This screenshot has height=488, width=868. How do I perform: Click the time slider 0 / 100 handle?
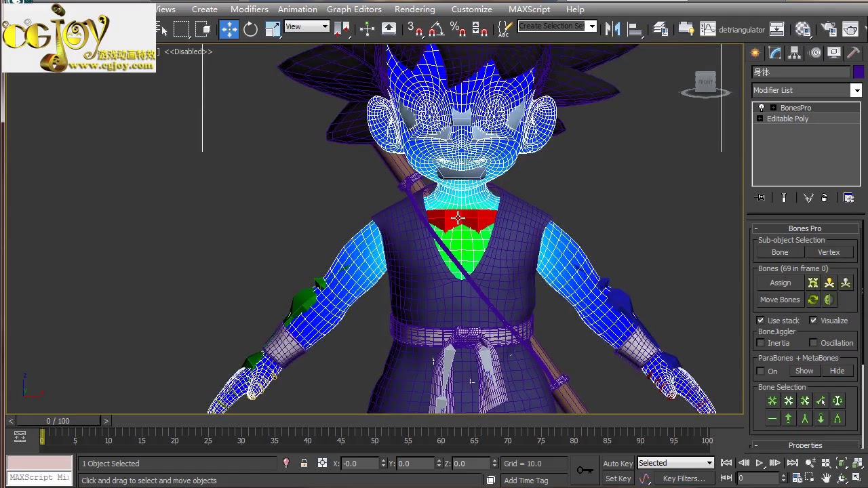(x=58, y=421)
